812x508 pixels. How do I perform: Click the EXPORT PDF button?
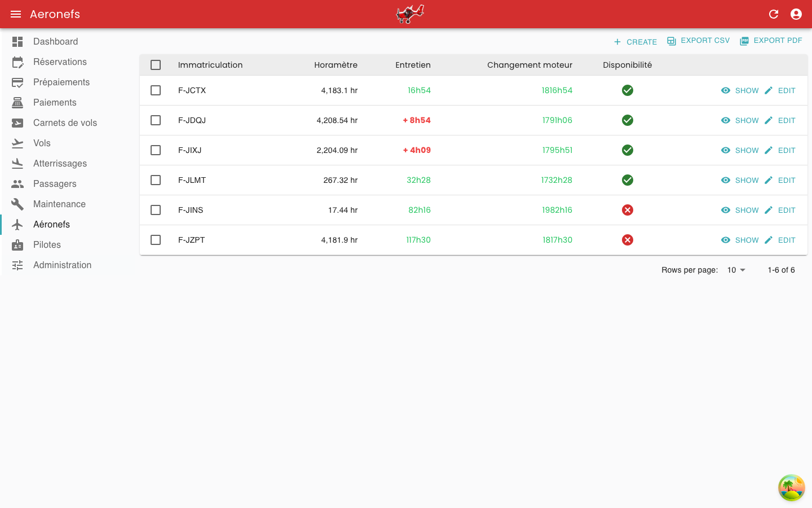click(771, 41)
